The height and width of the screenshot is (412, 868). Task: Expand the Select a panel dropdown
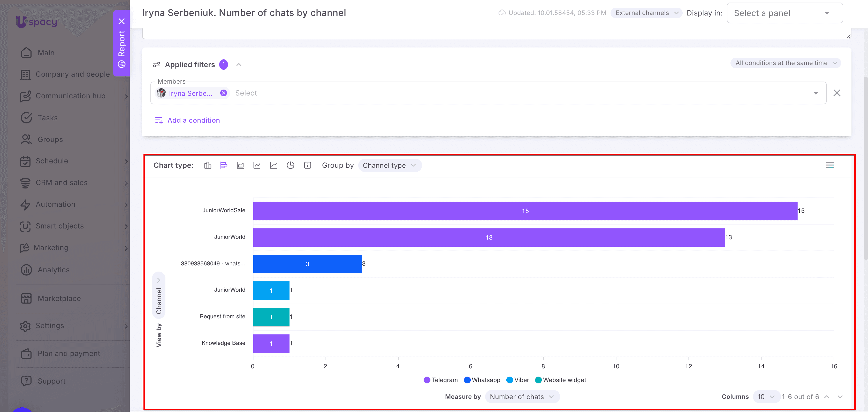point(785,13)
